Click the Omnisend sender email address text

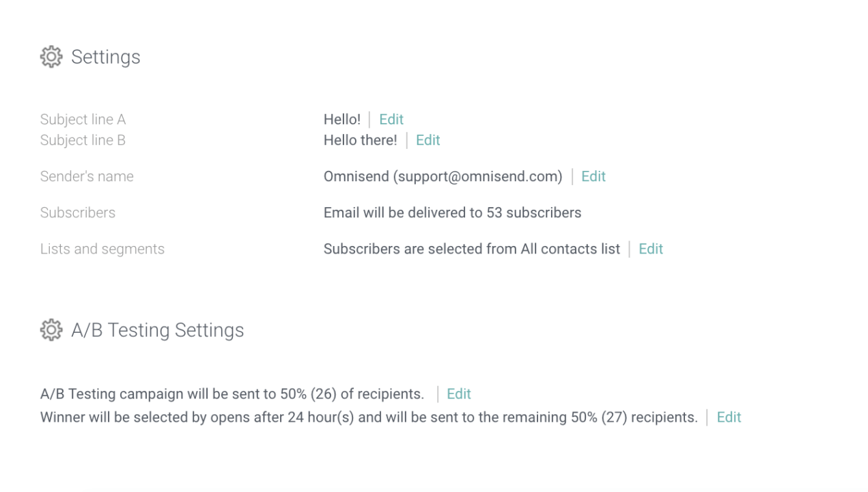(x=443, y=176)
